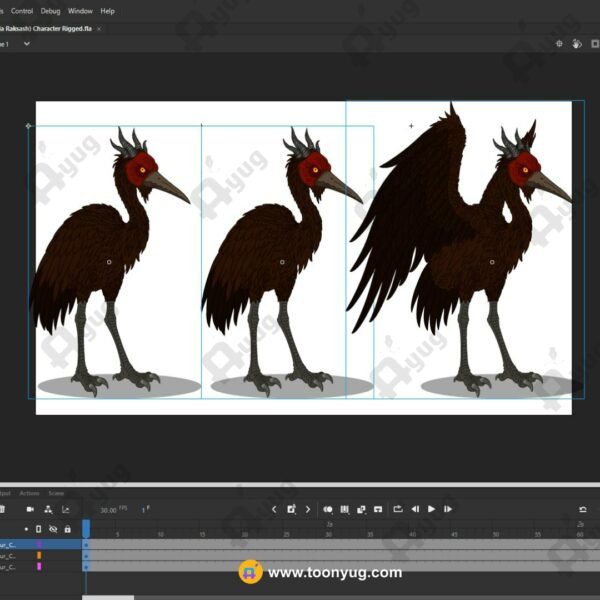Image resolution: width=600 pixels, height=600 pixels.
Task: Open the Window menu
Action: click(x=80, y=11)
